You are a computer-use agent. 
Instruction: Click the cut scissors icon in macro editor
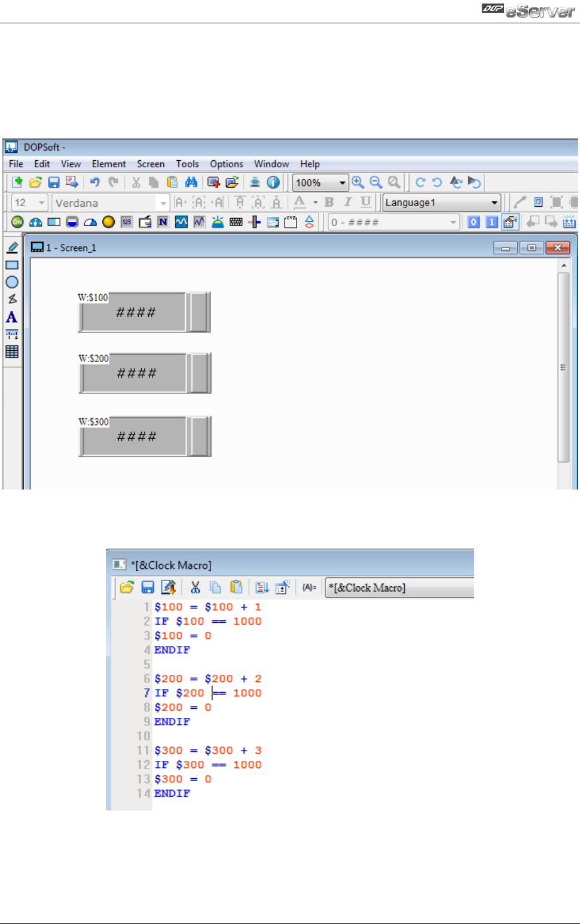pos(195,588)
